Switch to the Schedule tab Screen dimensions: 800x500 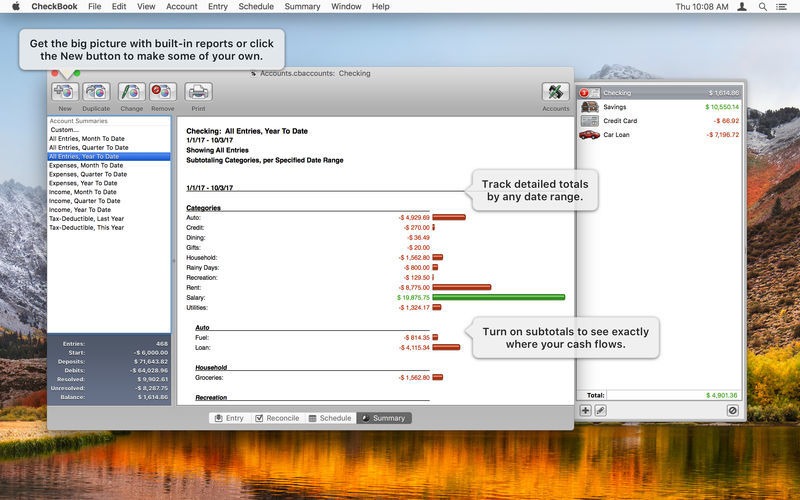tap(329, 418)
